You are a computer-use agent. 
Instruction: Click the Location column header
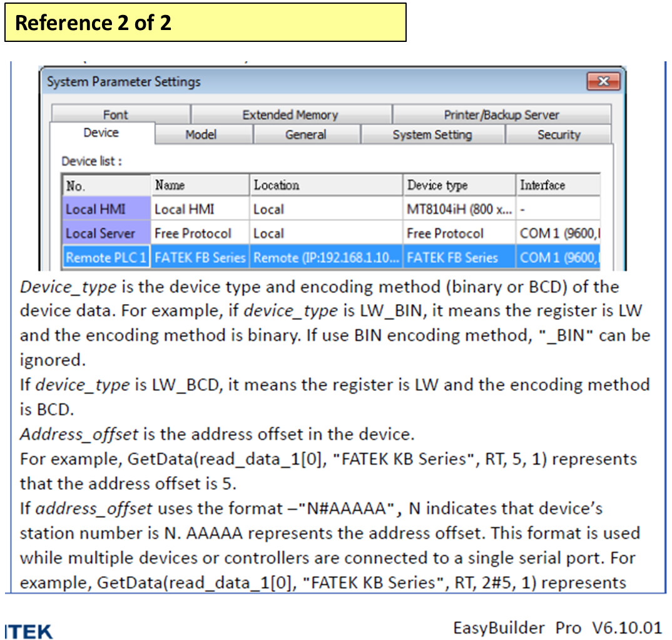[x=326, y=185]
